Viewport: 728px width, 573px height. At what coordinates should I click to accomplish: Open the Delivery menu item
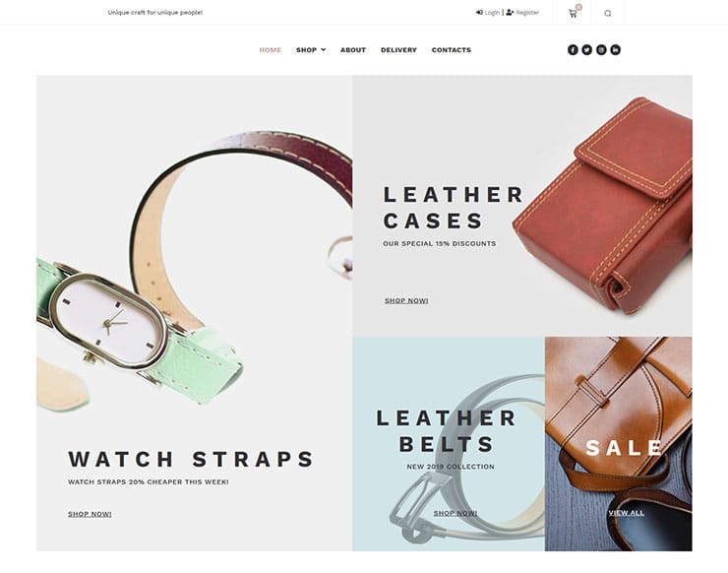[x=398, y=50]
